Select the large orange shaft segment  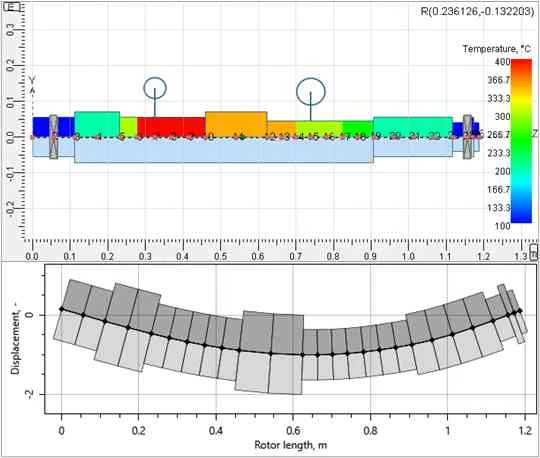[x=236, y=124]
